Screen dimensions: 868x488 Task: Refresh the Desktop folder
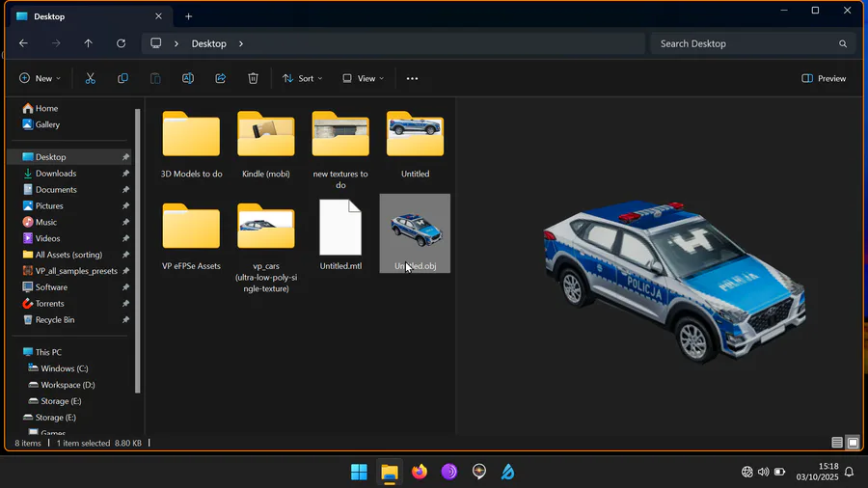[122, 43]
